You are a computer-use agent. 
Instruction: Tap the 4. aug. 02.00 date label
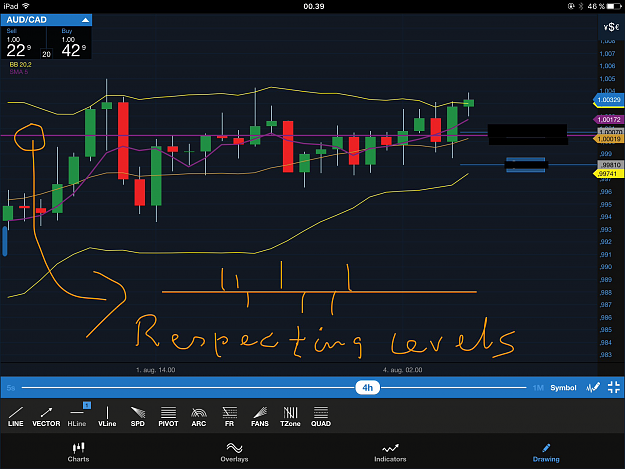(x=403, y=370)
